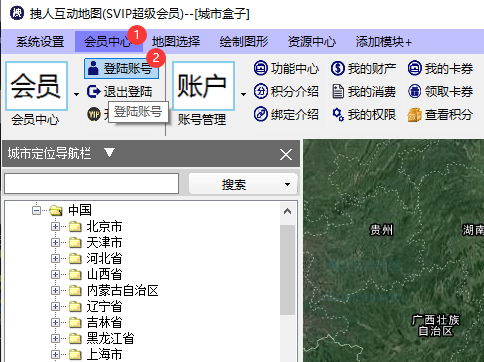484x362 pixels.
Task: Click 查看积分 gold icon
Action: 414,115
